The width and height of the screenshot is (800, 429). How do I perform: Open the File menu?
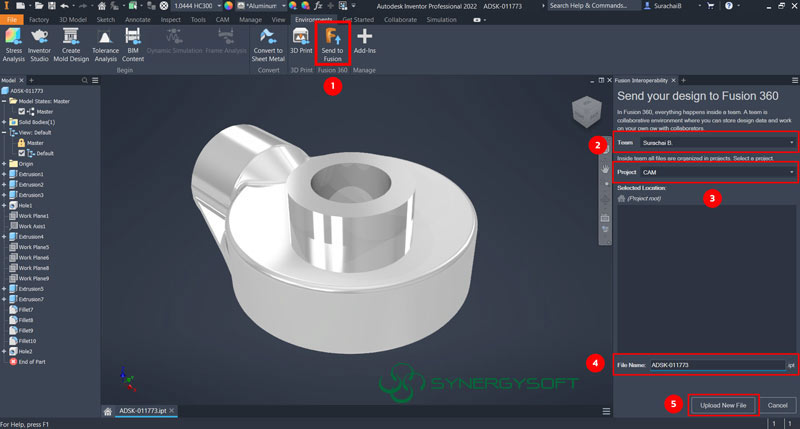pos(12,19)
